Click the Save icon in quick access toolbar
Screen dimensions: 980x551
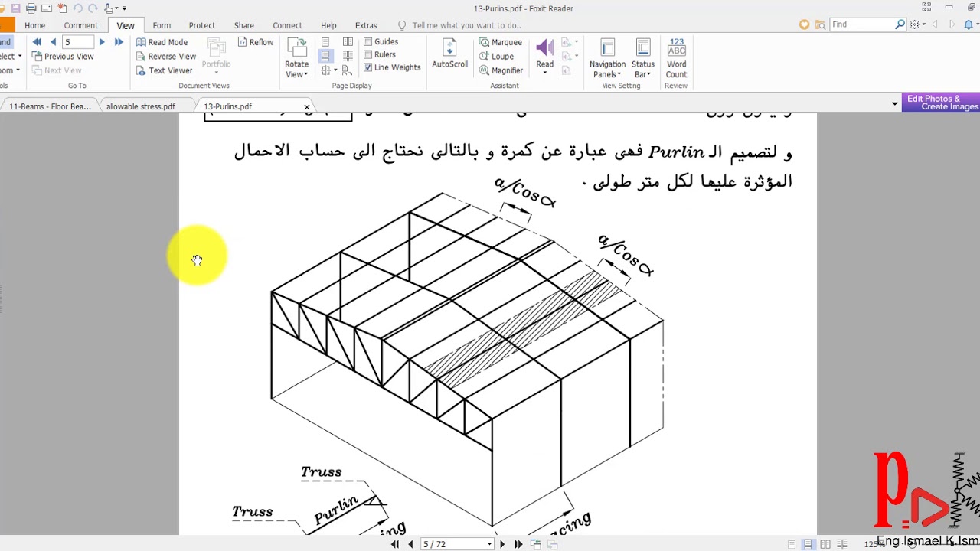(x=15, y=8)
